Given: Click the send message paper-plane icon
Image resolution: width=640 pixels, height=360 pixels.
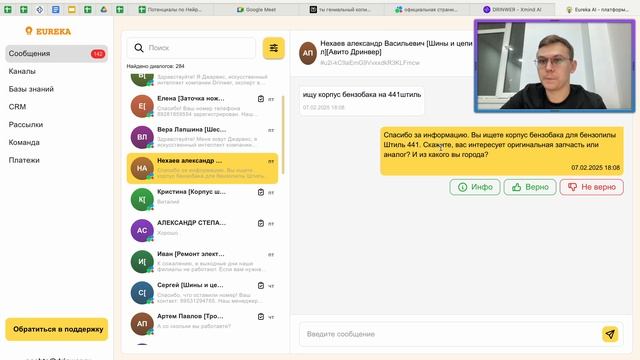Looking at the screenshot, I should point(610,334).
